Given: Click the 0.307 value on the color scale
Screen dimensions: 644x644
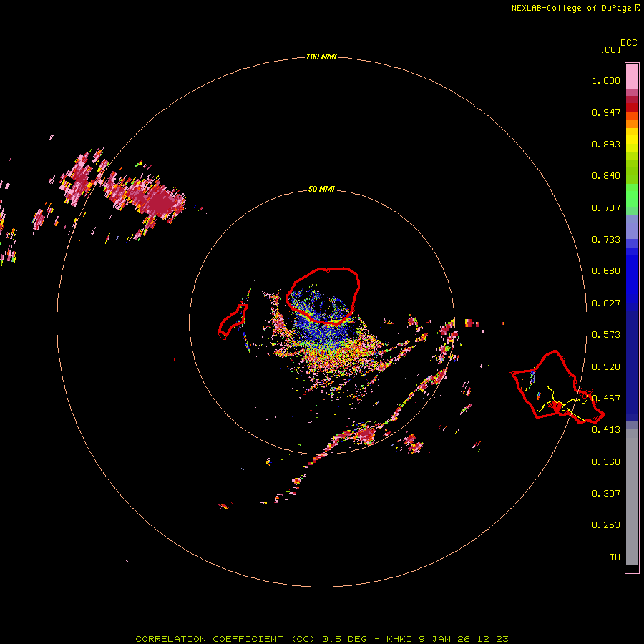Looking at the screenshot, I should point(606,494).
